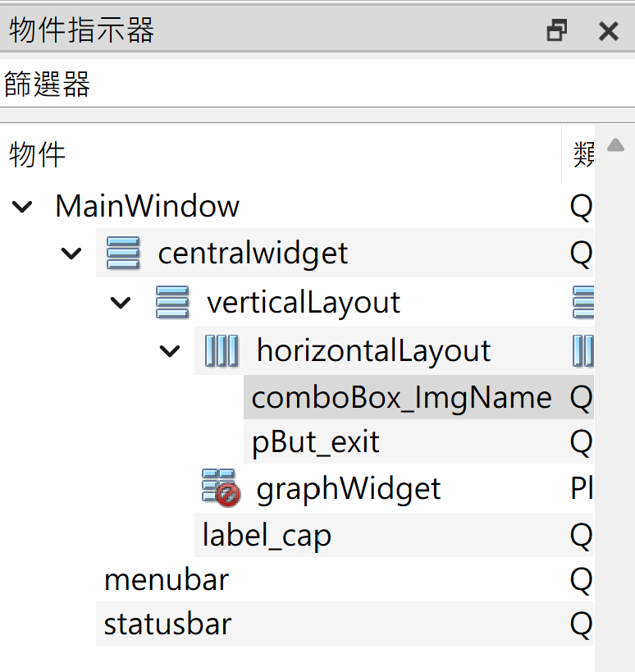Click the scrollbar up arrow

[614, 146]
